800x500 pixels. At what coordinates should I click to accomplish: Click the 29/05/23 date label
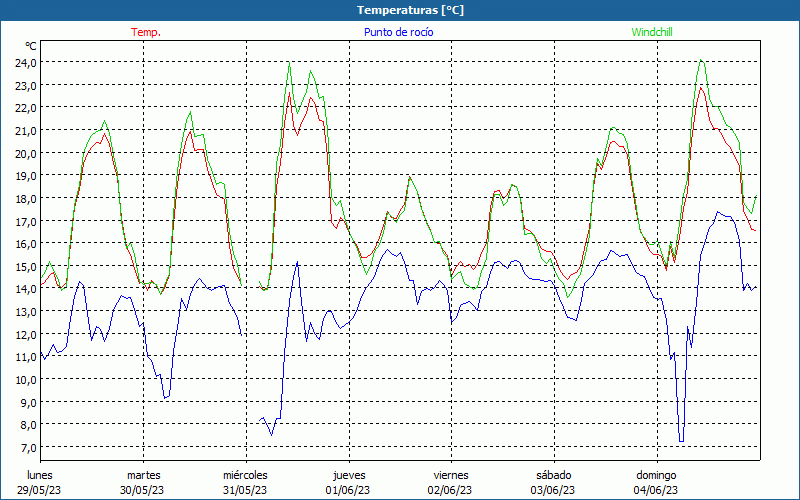coord(39,490)
